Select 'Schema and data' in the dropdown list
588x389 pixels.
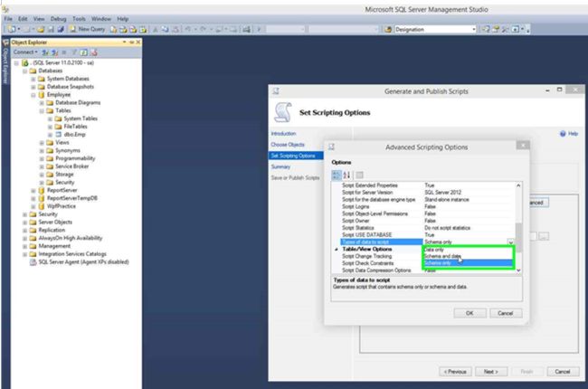pos(468,256)
